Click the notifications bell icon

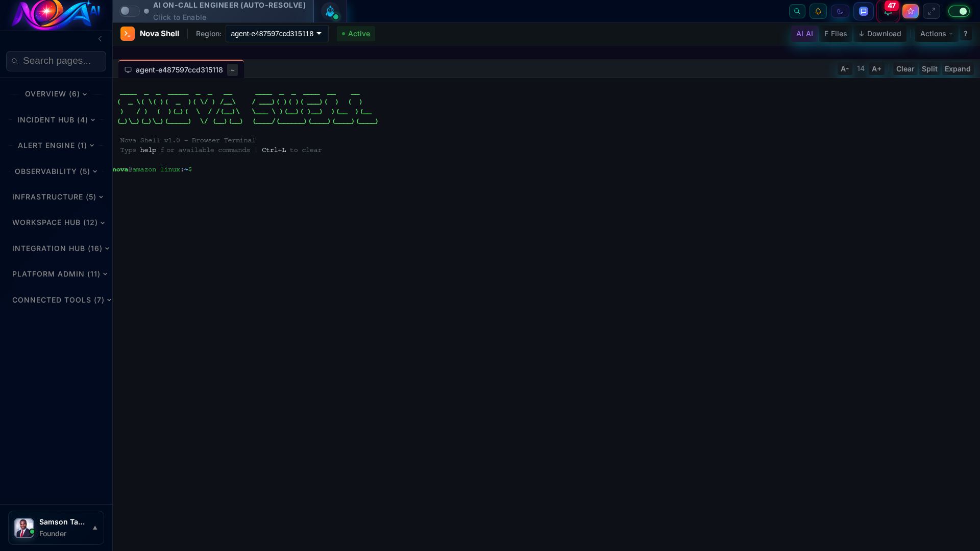818,11
